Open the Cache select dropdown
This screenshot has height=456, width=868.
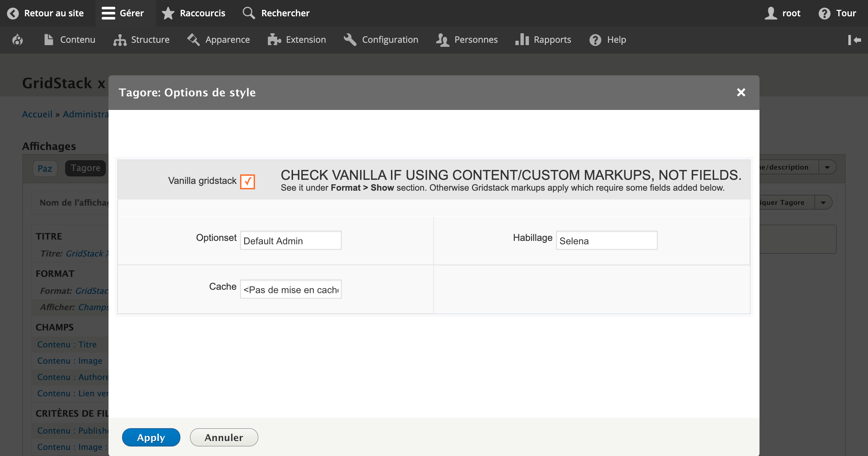coord(291,289)
